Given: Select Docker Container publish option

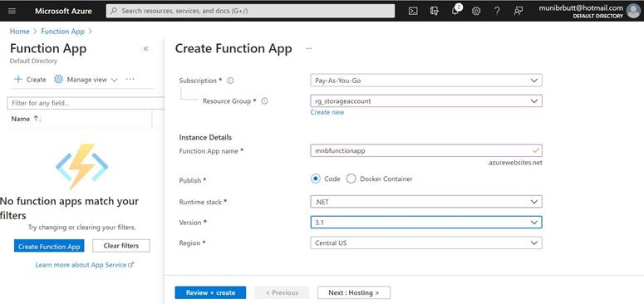Looking at the screenshot, I should tap(351, 179).
